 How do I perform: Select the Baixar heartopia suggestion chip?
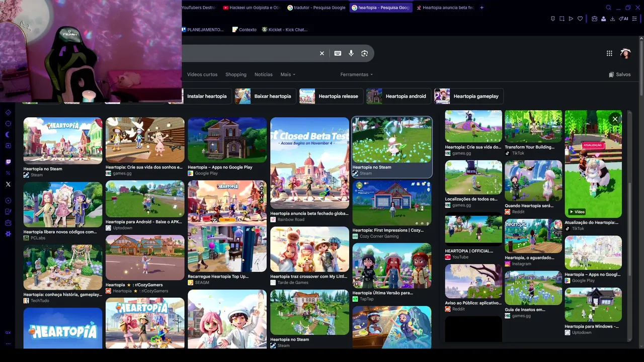point(265,96)
